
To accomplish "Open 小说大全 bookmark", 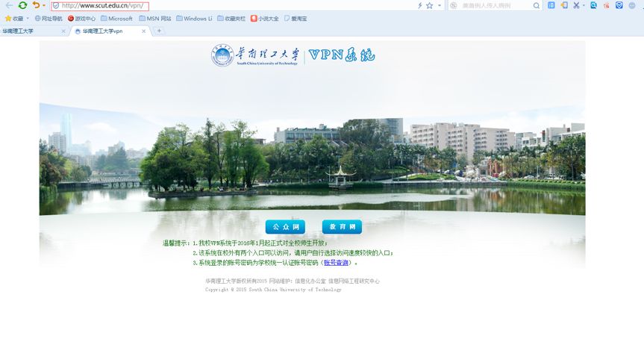I will pyautogui.click(x=264, y=19).
